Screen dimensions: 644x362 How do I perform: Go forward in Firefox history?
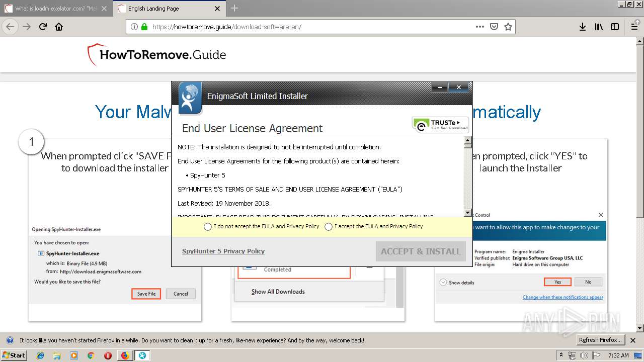[27, 27]
